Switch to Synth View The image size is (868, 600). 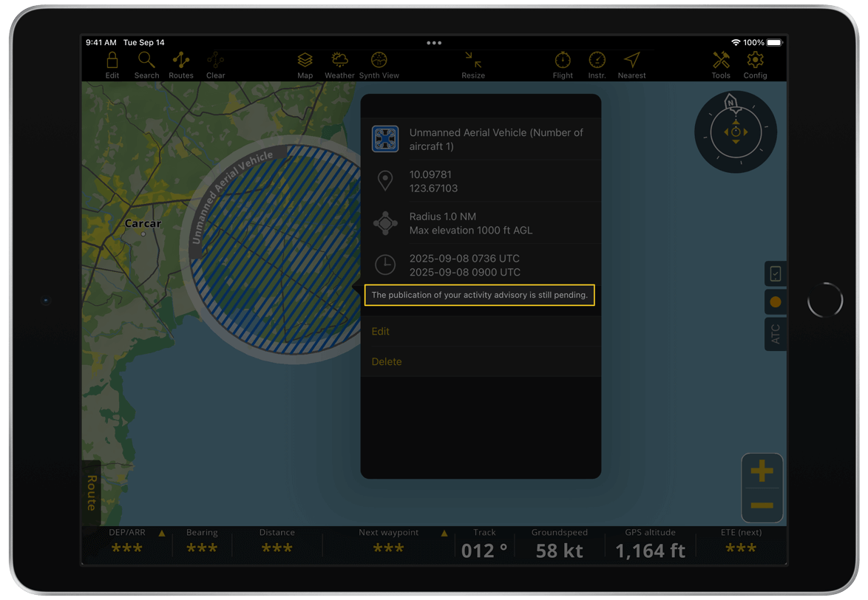pos(379,65)
